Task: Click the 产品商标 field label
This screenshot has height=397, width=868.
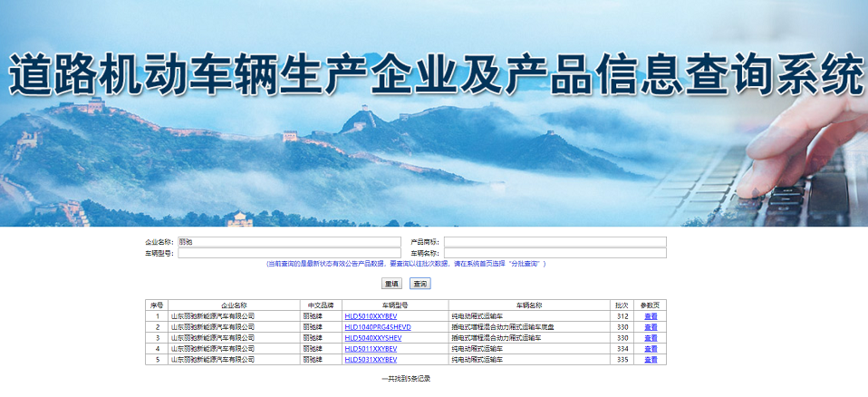Action: coord(425,242)
